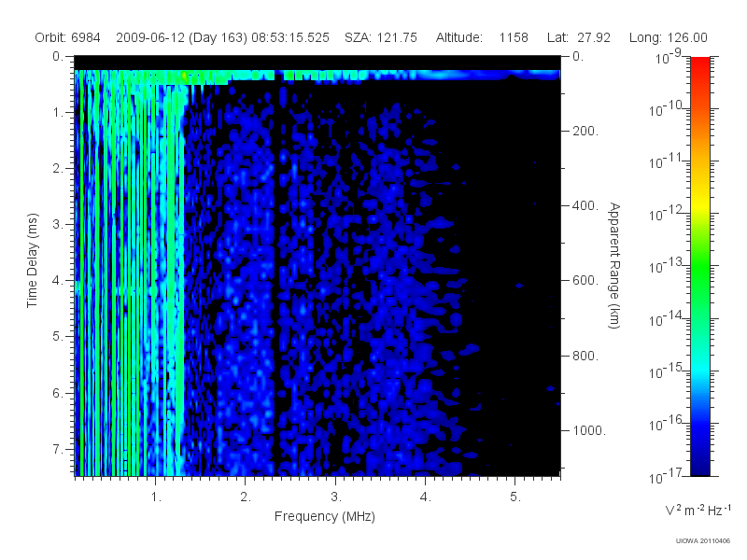Image resolution: width=747 pixels, height=560 pixels.
Task: Click the altitude value '1158'
Action: coord(514,37)
